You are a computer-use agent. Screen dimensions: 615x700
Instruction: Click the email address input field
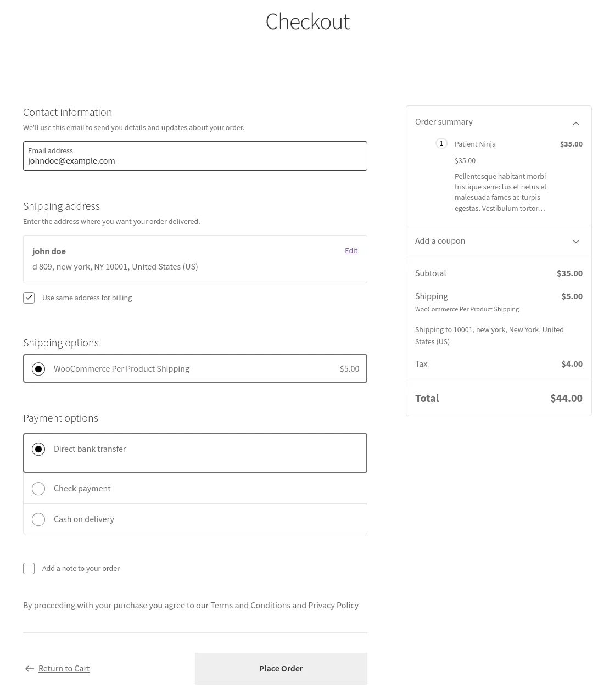[x=195, y=160]
